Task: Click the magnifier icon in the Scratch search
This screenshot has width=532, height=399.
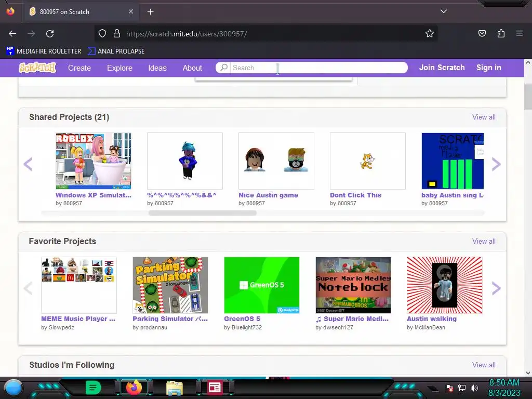Action: [x=223, y=68]
